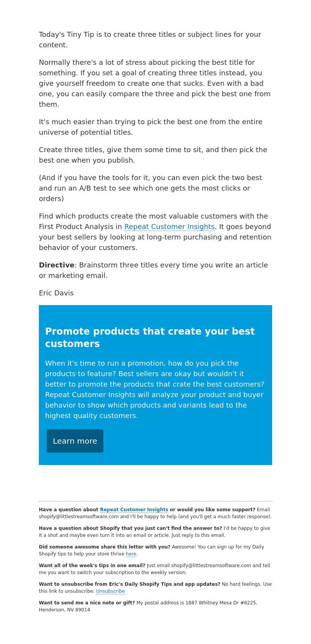The width and height of the screenshot is (311, 644).
Task: Click the opening 'Today's Tiny Tip' paragraph
Action: coord(150,40)
